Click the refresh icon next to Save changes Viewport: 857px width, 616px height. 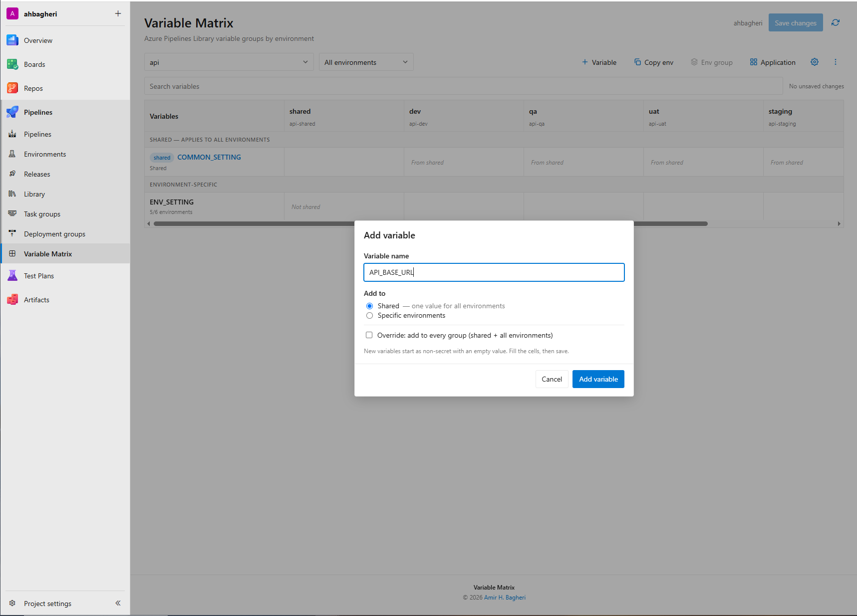point(836,22)
